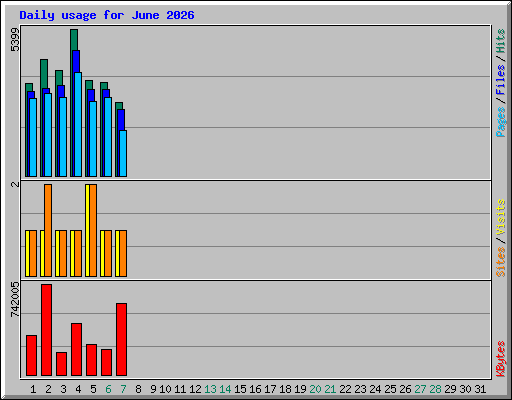Click the '5399' axis maximum label
This screenshot has width=512, height=400.
[x=15, y=40]
